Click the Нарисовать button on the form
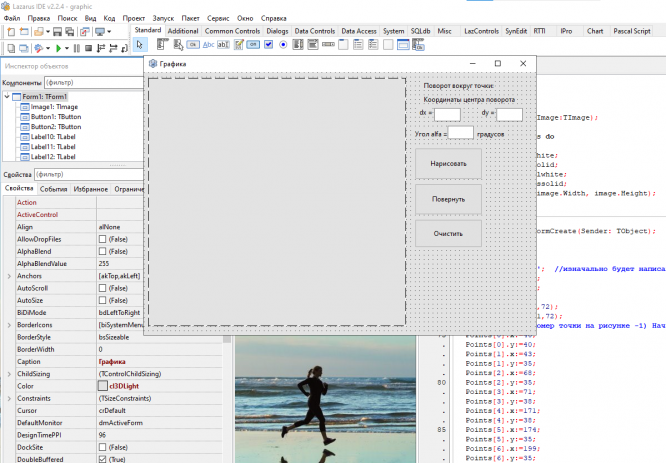This screenshot has width=666, height=463. [x=448, y=164]
